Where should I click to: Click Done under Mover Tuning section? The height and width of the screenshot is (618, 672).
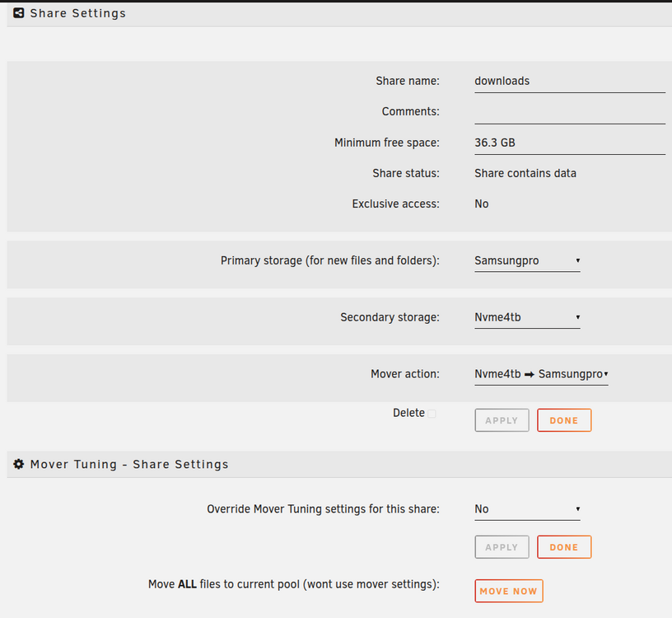pyautogui.click(x=564, y=547)
